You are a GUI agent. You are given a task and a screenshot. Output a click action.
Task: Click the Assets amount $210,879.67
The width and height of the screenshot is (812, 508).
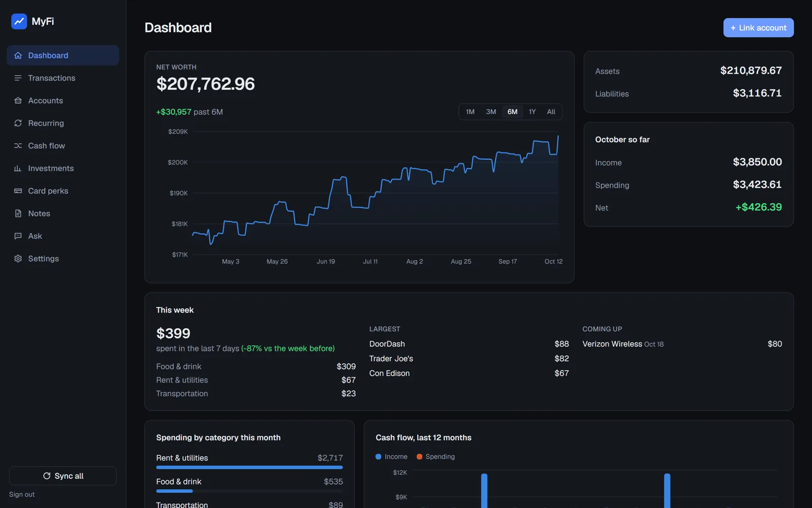tap(751, 71)
